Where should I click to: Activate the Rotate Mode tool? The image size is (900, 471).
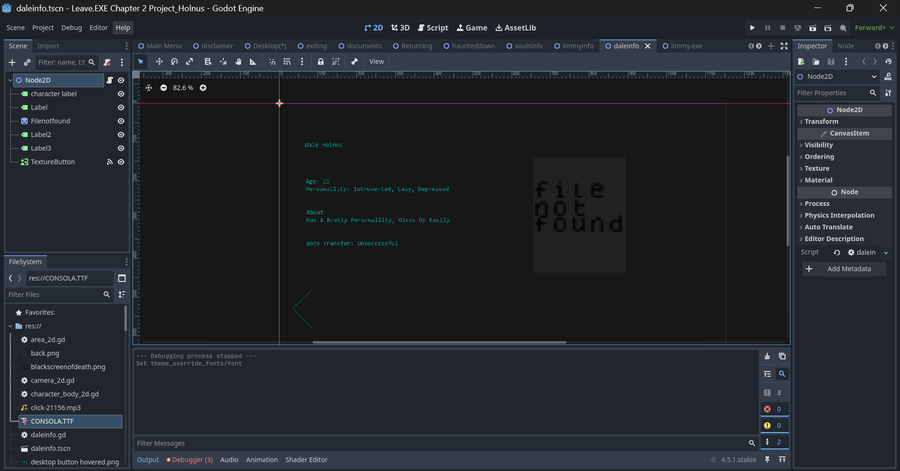[x=174, y=61]
